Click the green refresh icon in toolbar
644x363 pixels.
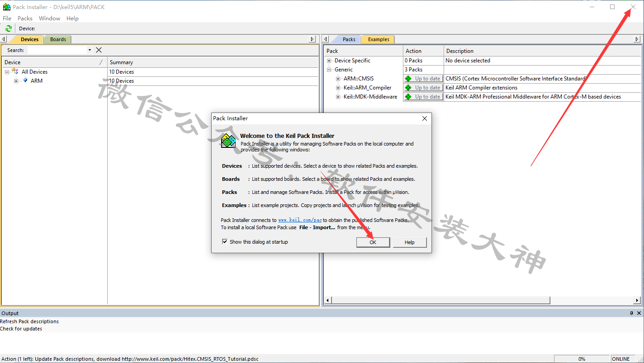[x=8, y=28]
